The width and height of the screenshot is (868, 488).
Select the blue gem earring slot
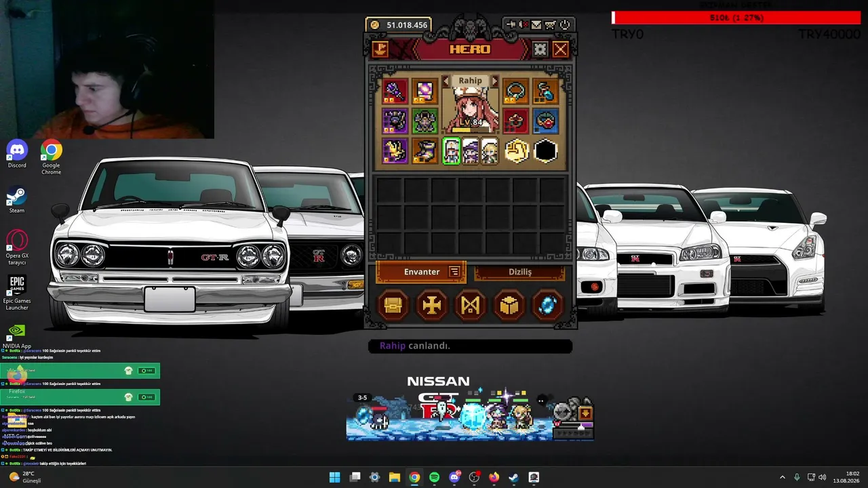545,91
